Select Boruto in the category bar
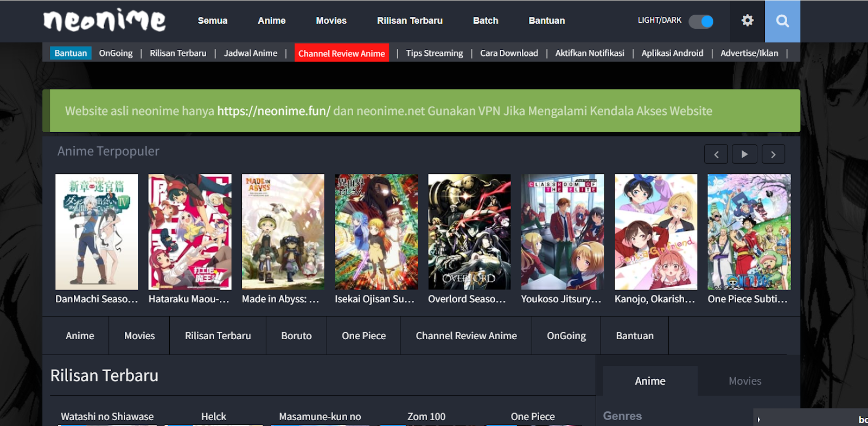The width and height of the screenshot is (868, 426). (x=297, y=336)
